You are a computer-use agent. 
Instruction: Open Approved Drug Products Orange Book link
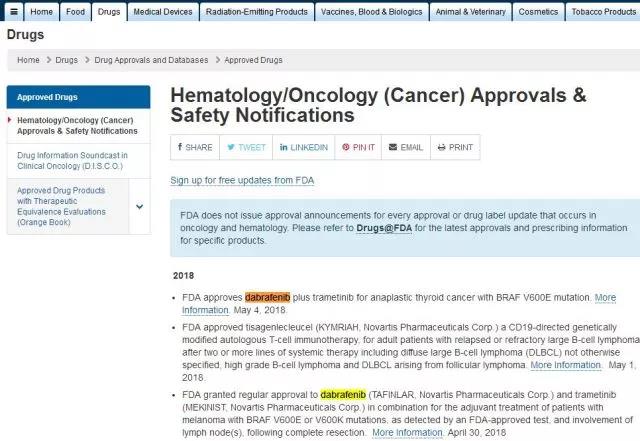(61, 206)
